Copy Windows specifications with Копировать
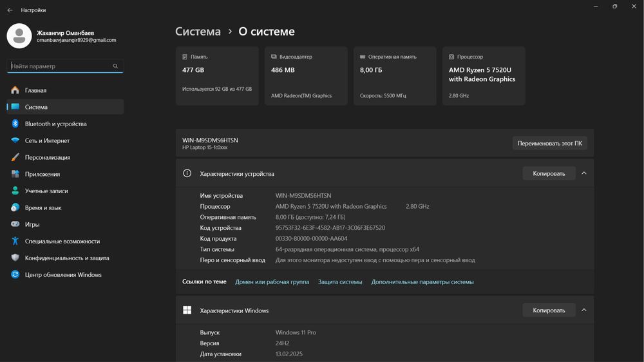The image size is (644, 362). coord(549,310)
